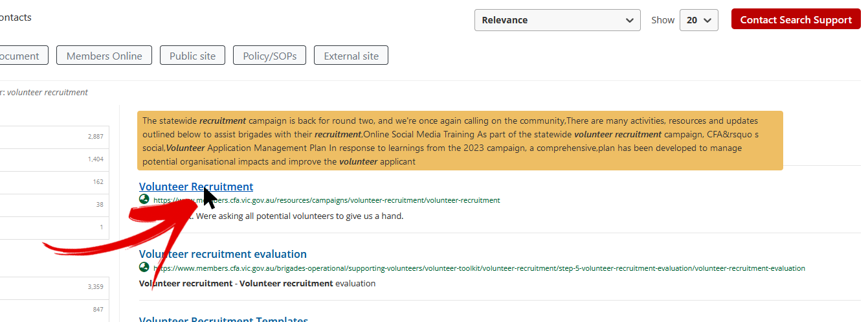Switch to External site filter
Image resolution: width=868 pixels, height=322 pixels.
point(351,56)
